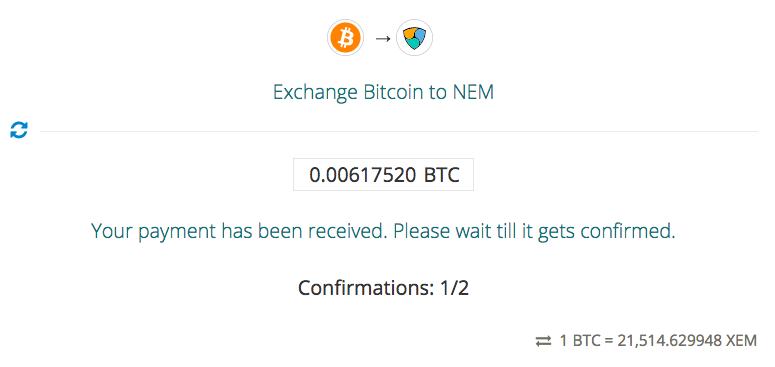Click the NEM coin logo icon
Viewport: 775px width, 367px height.
[x=415, y=38]
